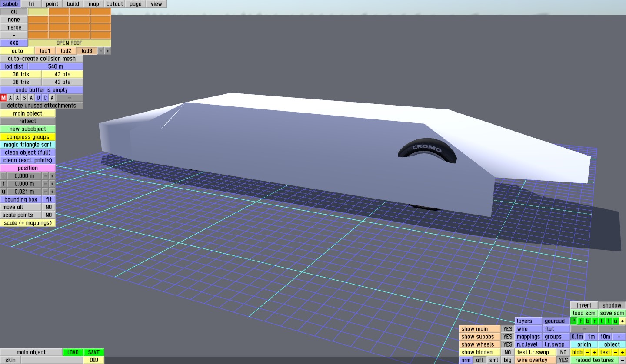Click plus beside the blob control
The height and width of the screenshot is (364, 626).
tap(594, 352)
